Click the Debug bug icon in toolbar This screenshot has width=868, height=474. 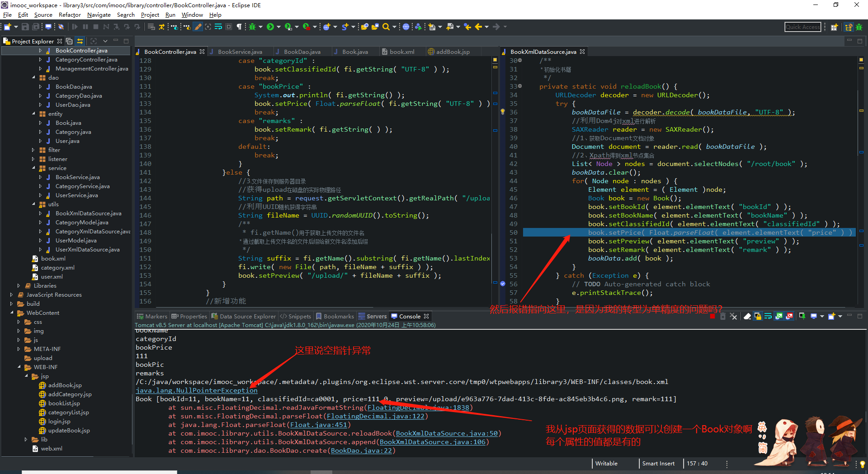pos(252,27)
